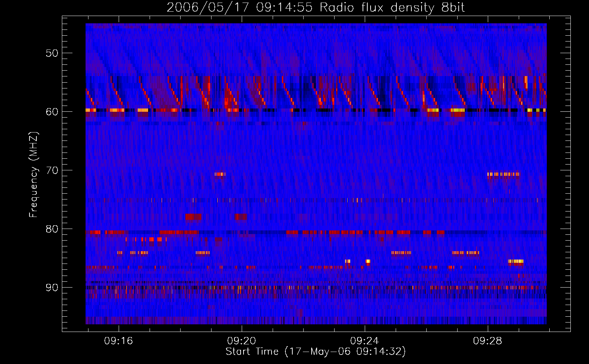Click the 09:24 time tick label
This screenshot has width=589, height=364.
[364, 341]
